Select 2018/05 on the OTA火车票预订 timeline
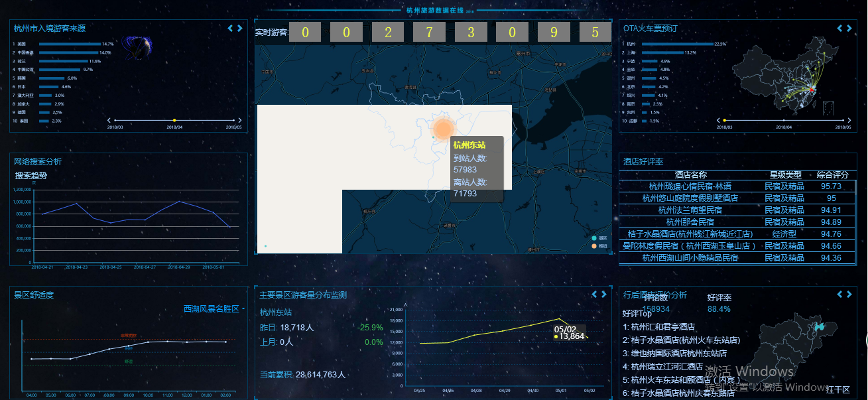 842,120
